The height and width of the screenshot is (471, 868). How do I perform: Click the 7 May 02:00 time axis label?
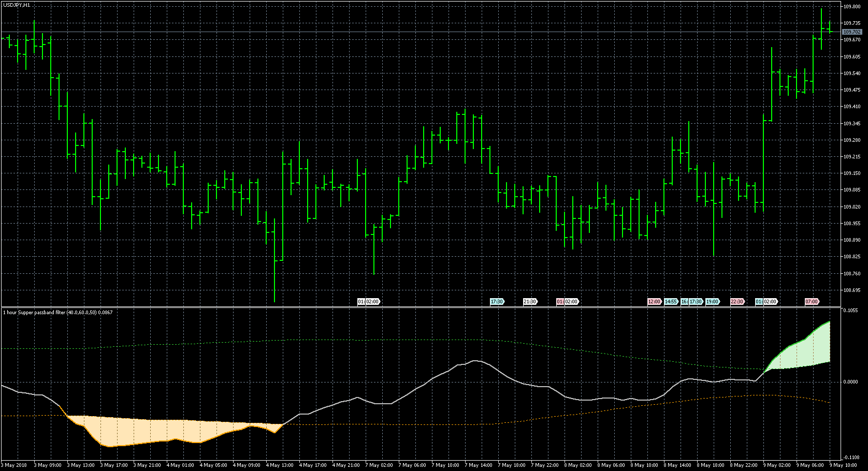(x=379, y=465)
